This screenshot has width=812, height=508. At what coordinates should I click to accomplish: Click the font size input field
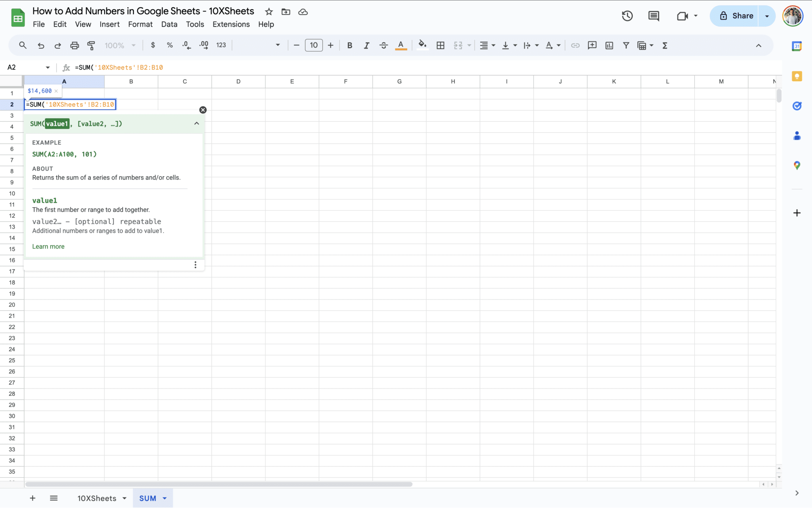(x=313, y=45)
